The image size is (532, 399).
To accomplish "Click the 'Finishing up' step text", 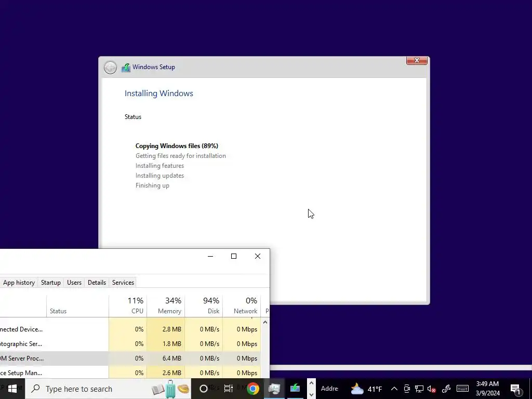I will tap(152, 185).
